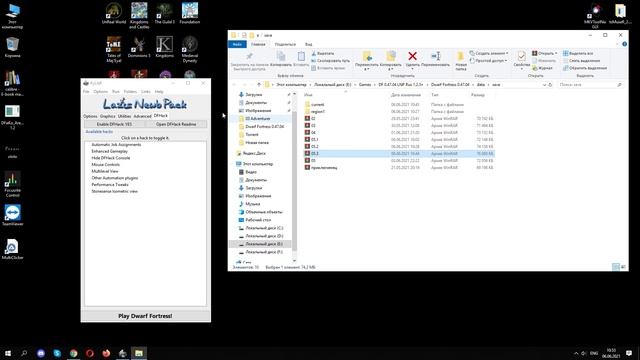Viewport: 640px width, 360px height.
Task: Select the MultiClicker desktop icon
Action: (12, 249)
